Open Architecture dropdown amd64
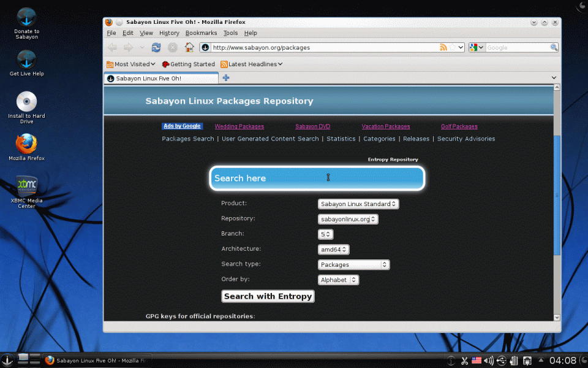This screenshot has width=588, height=368. click(333, 250)
